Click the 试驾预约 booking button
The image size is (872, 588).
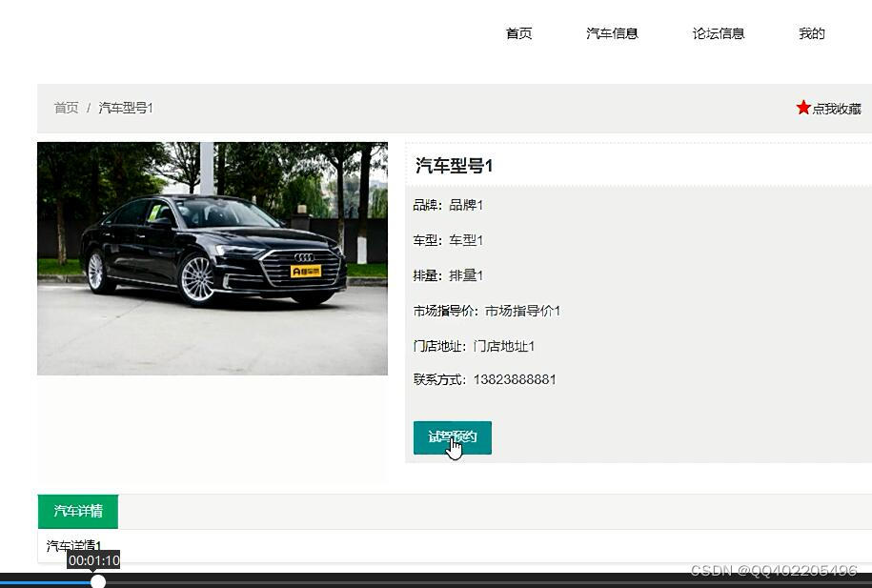[x=453, y=436]
